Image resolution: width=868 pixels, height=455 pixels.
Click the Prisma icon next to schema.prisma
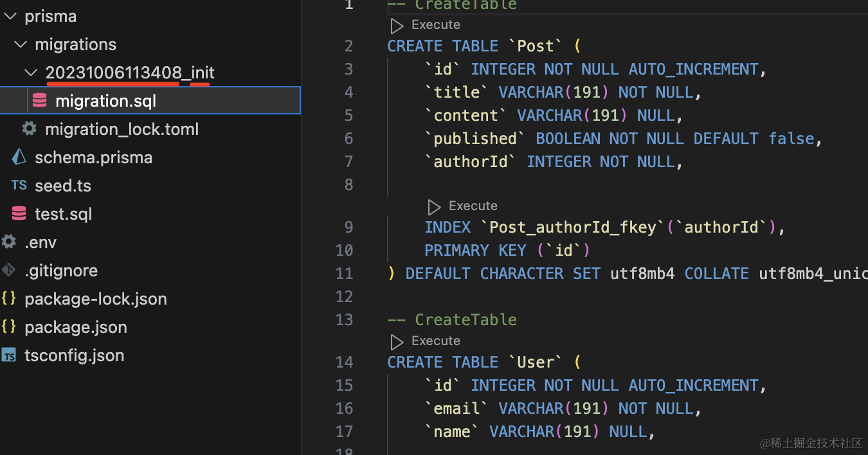19,157
